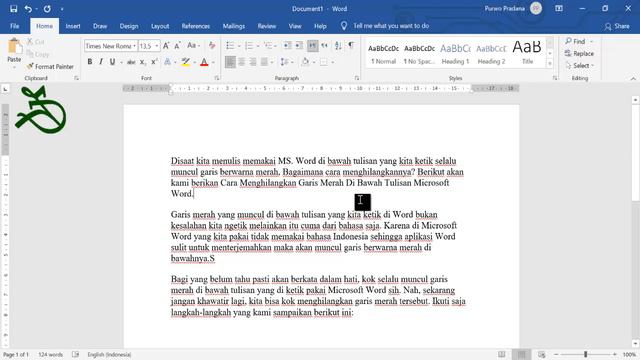Screen dimensions: 640x360
Task: Click the Format Painter button
Action: point(50,67)
